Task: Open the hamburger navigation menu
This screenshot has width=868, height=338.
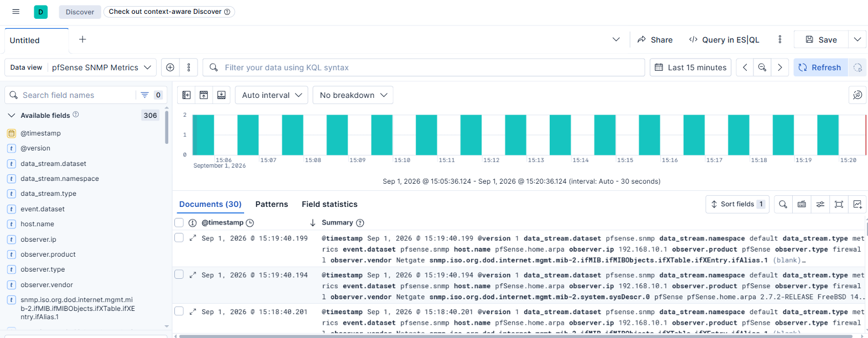Action: coord(15,12)
